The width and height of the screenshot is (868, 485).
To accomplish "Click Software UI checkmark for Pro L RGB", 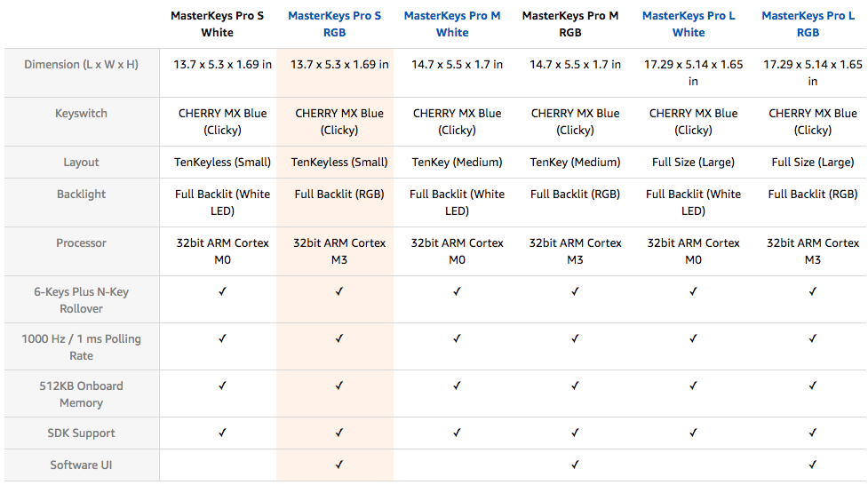I will pyautogui.click(x=813, y=465).
